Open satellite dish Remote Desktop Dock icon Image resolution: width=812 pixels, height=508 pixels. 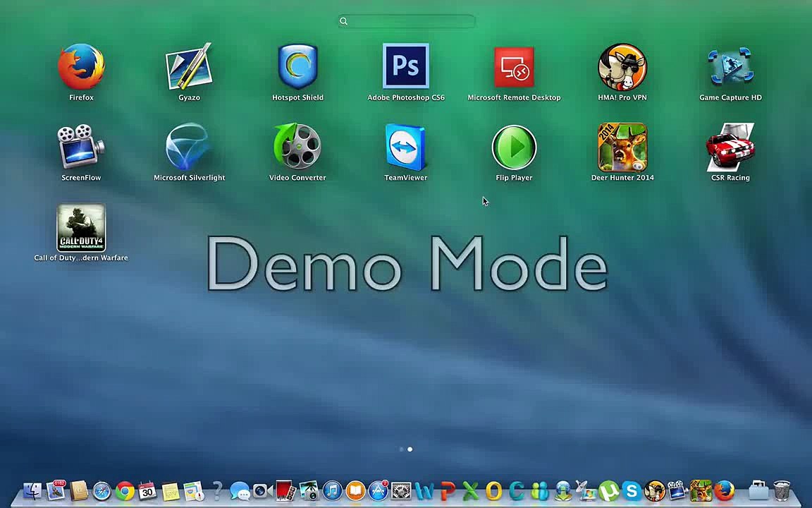coord(586,490)
